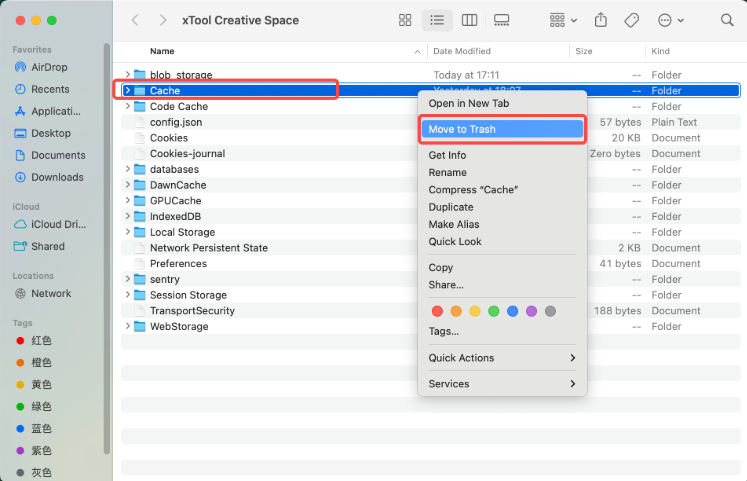Go back with the left chevron

click(x=135, y=20)
